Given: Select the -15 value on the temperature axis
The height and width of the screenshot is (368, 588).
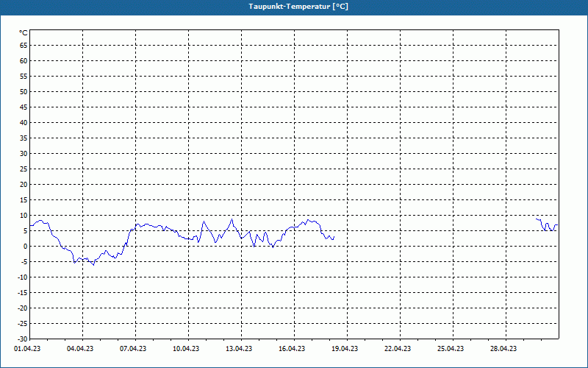Looking at the screenshot, I should pos(22,292).
